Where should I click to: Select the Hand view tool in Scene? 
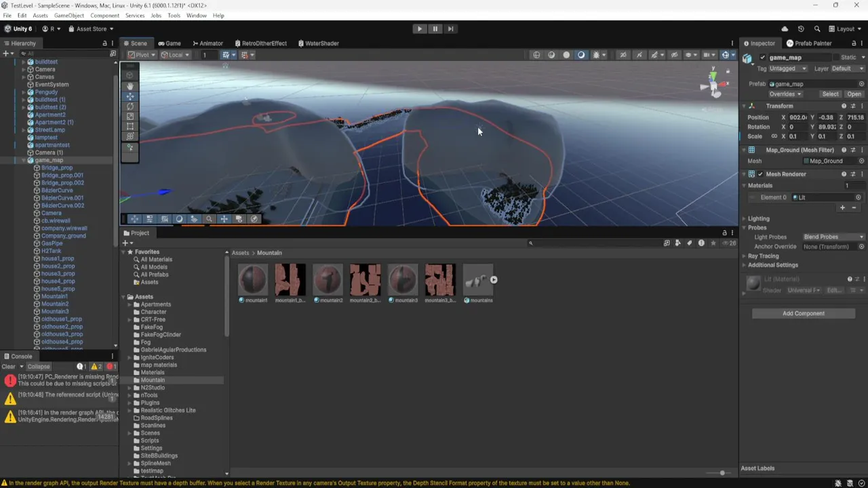130,86
